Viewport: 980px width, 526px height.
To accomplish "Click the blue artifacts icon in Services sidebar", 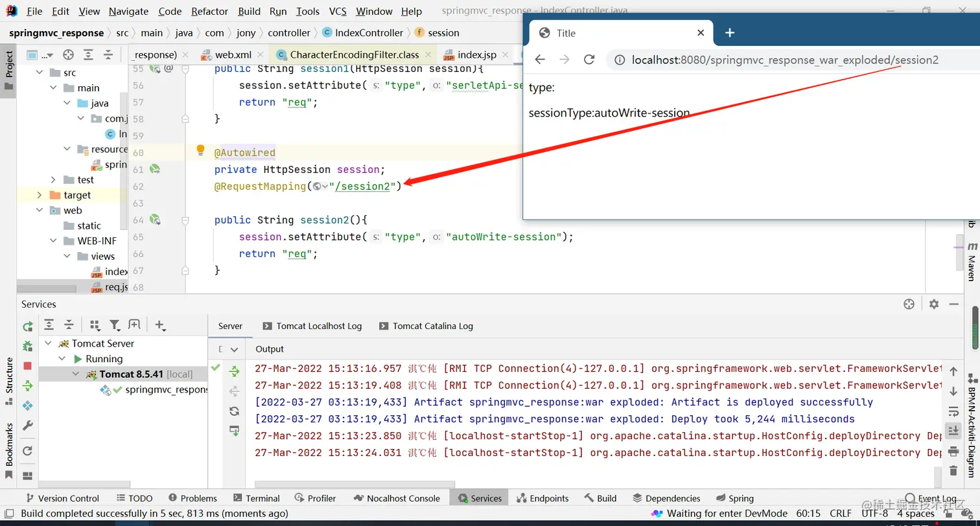I will click(x=27, y=406).
